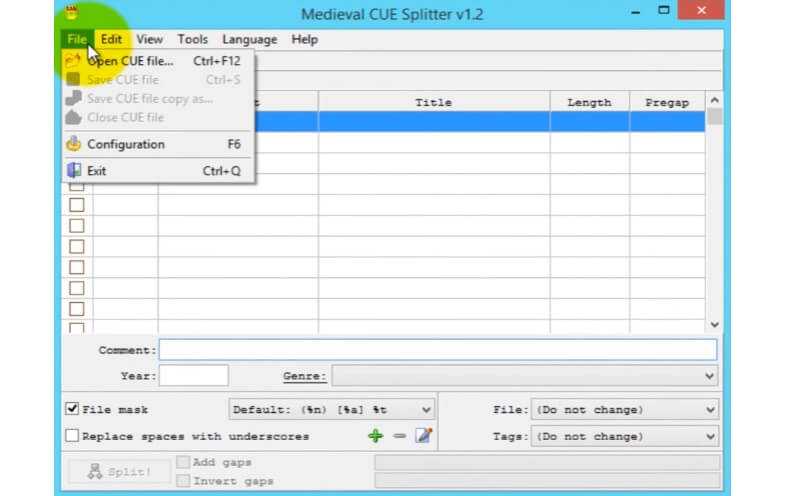Remove file mask with the minus icon

click(x=399, y=436)
